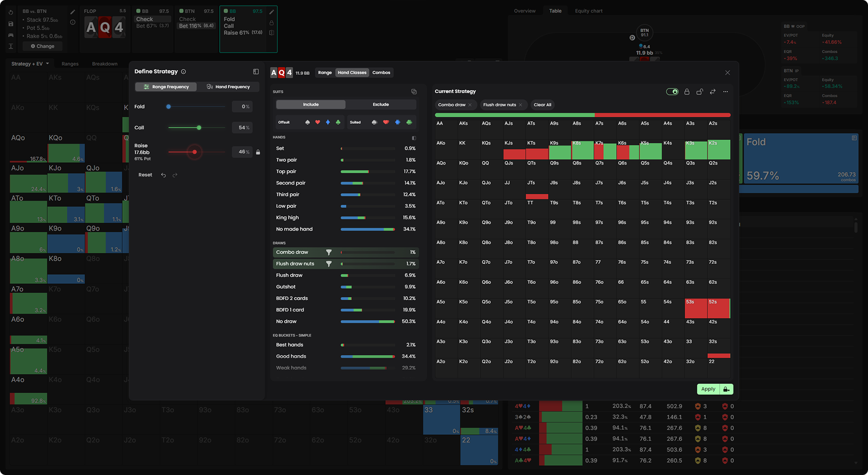Viewport: 868px width, 475px height.
Task: Click the Clear All filters button
Action: click(x=542, y=105)
